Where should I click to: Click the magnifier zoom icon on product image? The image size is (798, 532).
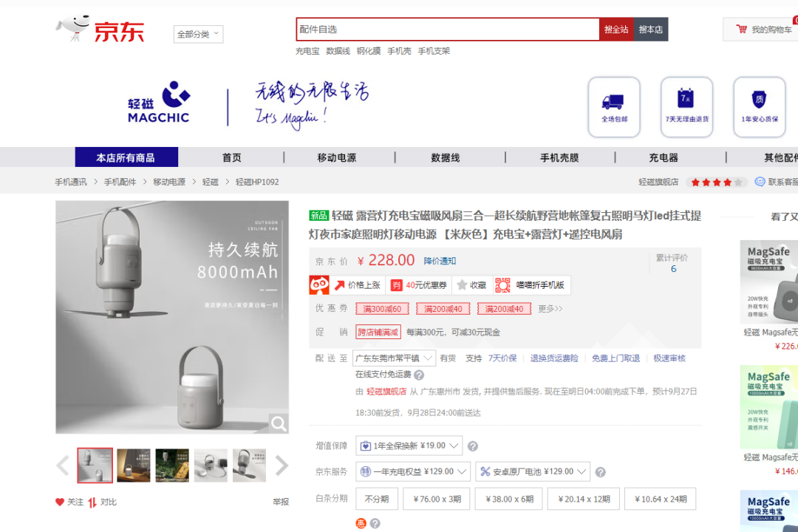point(279,423)
